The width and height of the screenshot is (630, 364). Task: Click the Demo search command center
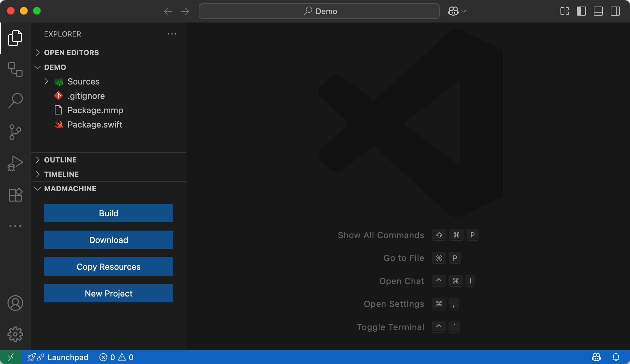tap(319, 11)
